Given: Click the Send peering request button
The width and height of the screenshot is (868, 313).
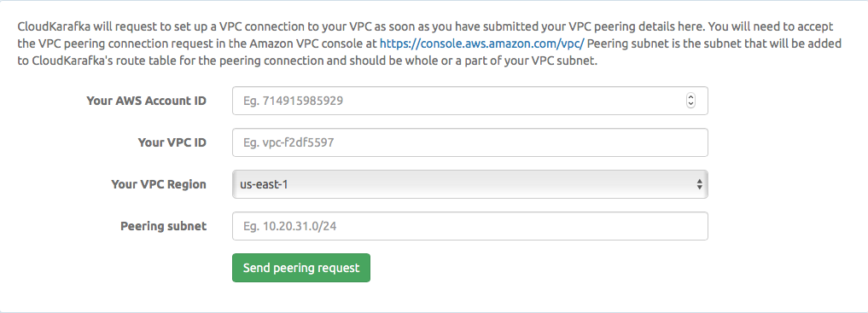Looking at the screenshot, I should click(x=301, y=268).
